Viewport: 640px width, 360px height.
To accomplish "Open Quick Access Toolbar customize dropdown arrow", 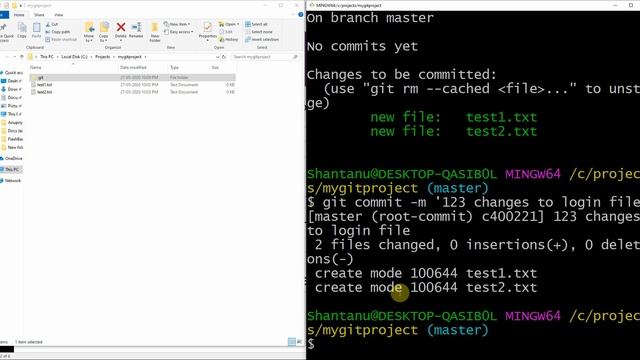I will [21, 6].
